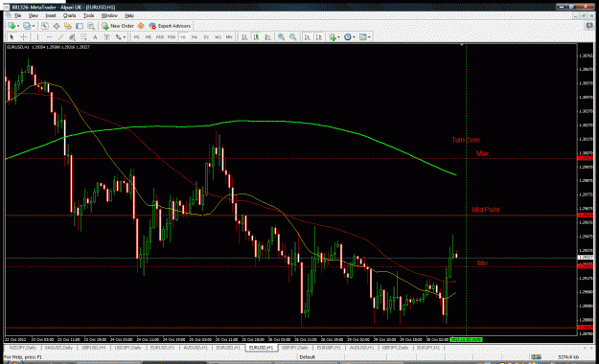The height and width of the screenshot is (364, 599).
Task: Switch to line chart display
Action: pyautogui.click(x=268, y=37)
